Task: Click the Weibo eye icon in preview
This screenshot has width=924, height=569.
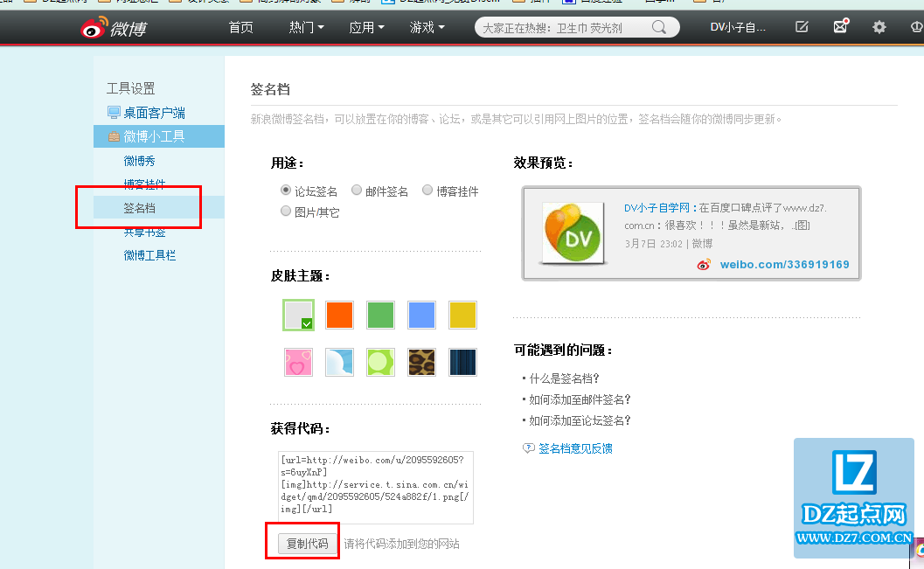Action: click(x=704, y=265)
